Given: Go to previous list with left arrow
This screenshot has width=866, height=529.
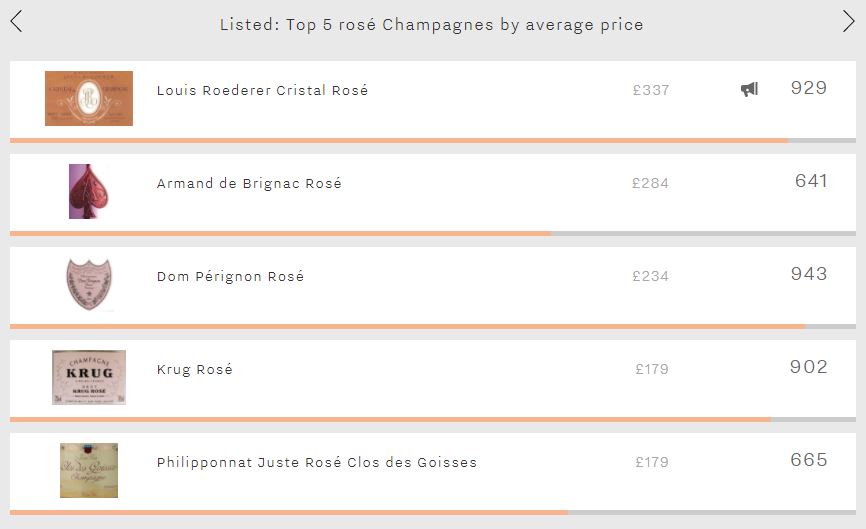Looking at the screenshot, I should pos(17,22).
